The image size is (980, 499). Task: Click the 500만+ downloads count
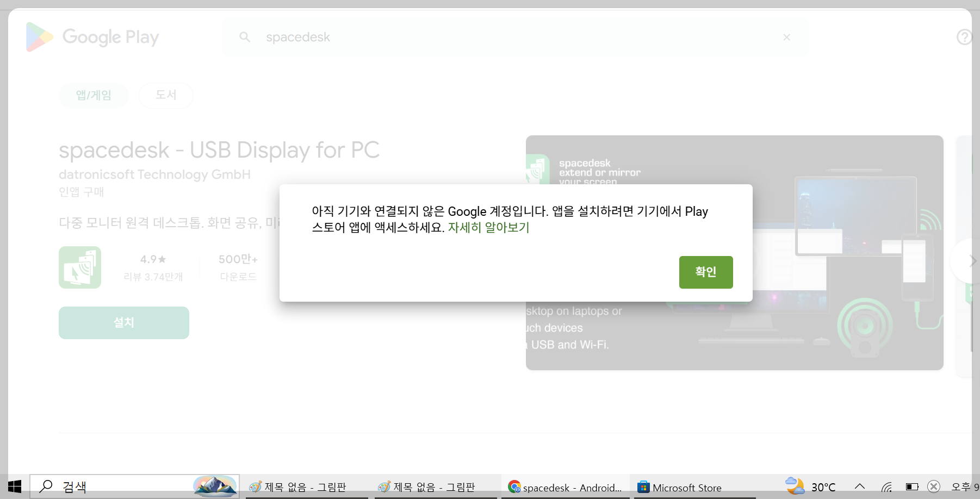(x=238, y=259)
